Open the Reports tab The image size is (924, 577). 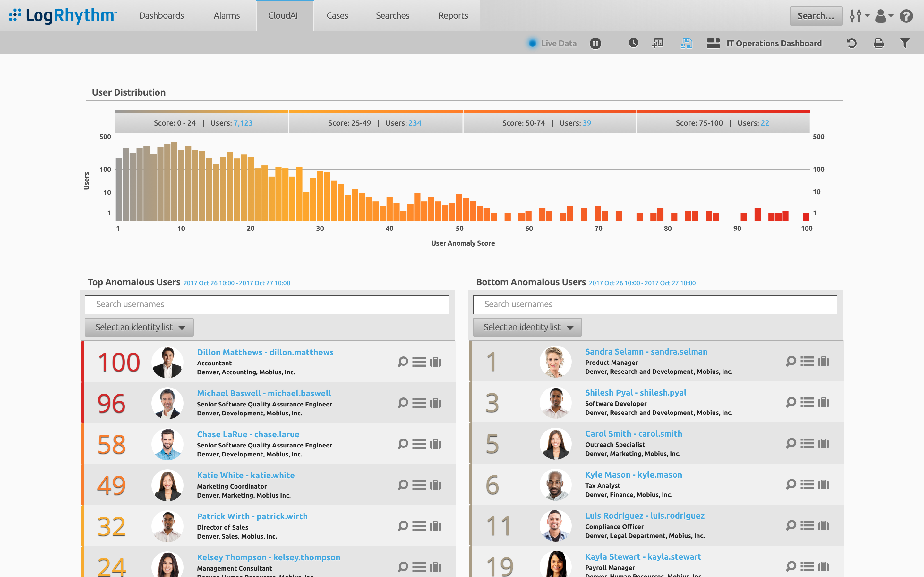tap(453, 16)
